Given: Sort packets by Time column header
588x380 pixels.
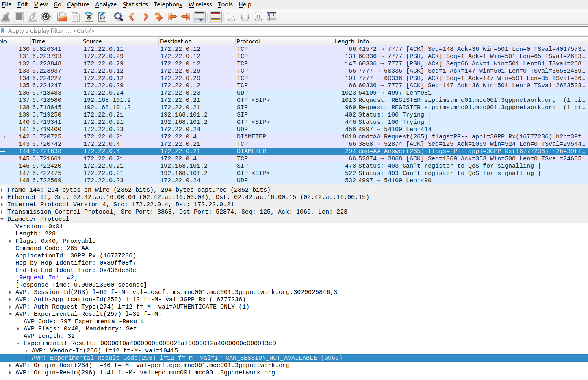Looking at the screenshot, I should click(56, 41).
